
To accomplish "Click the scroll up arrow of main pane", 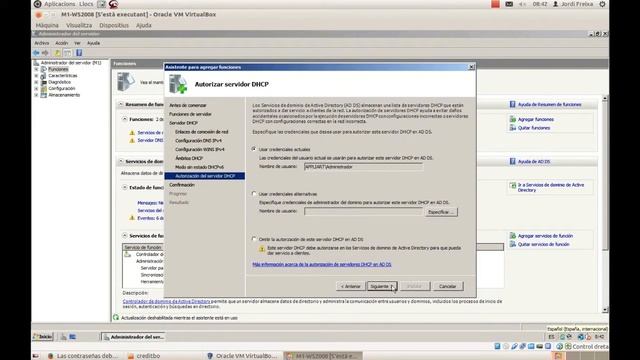I will [x=605, y=99].
